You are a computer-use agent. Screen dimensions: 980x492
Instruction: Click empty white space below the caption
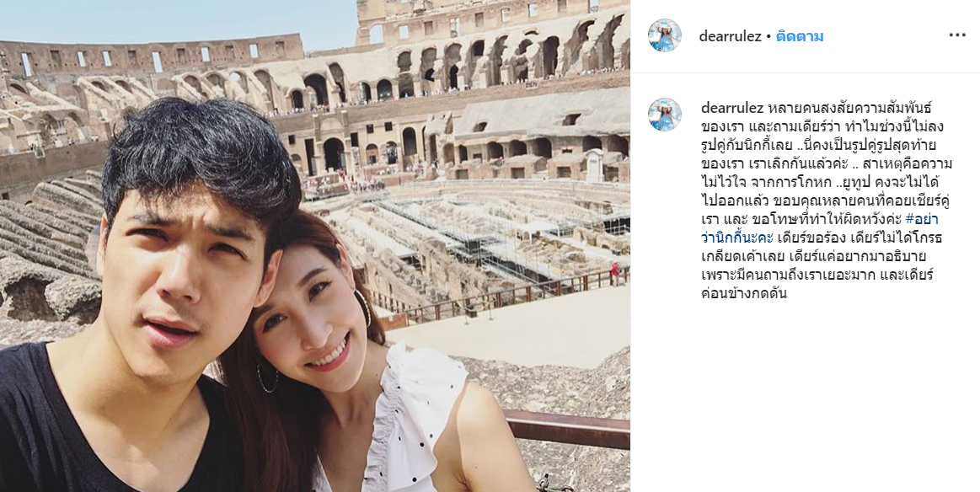806,393
